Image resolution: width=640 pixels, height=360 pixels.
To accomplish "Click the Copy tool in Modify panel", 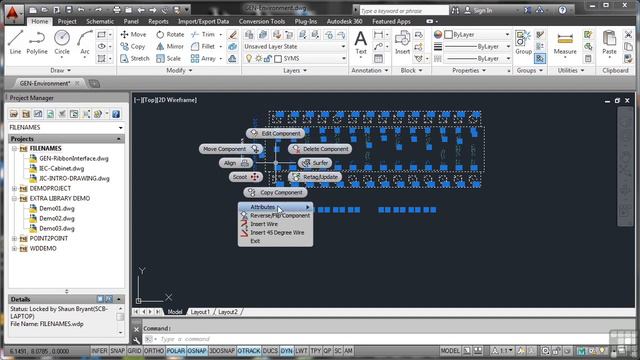I will [x=133, y=47].
